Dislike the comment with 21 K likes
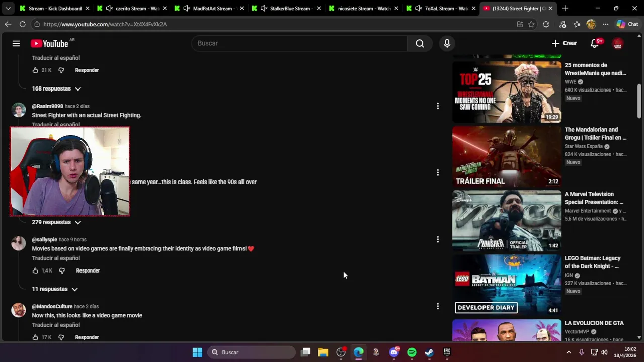The height and width of the screenshot is (362, 644). [x=61, y=70]
